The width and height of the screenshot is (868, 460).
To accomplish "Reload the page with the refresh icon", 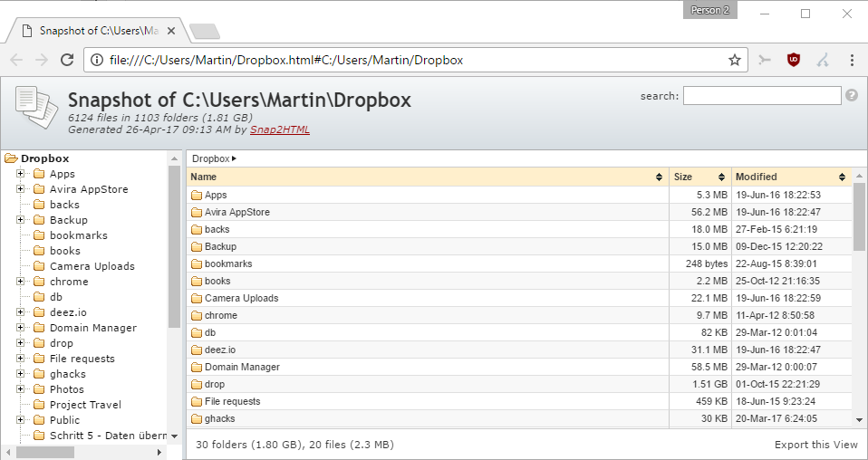I will pos(68,60).
